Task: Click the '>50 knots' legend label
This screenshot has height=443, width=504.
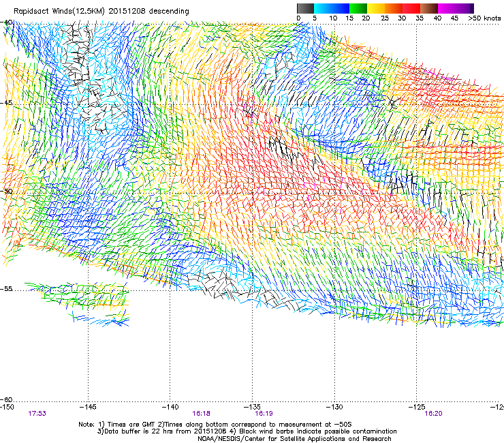Action: [x=484, y=18]
